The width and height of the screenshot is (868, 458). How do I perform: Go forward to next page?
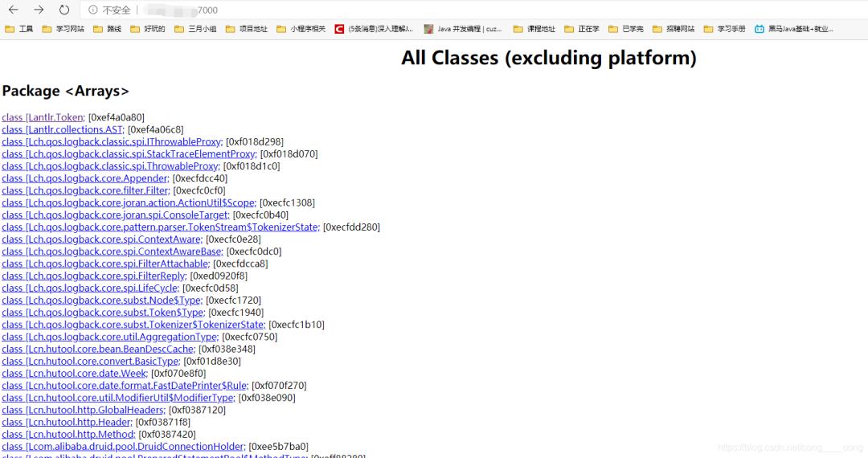39,10
